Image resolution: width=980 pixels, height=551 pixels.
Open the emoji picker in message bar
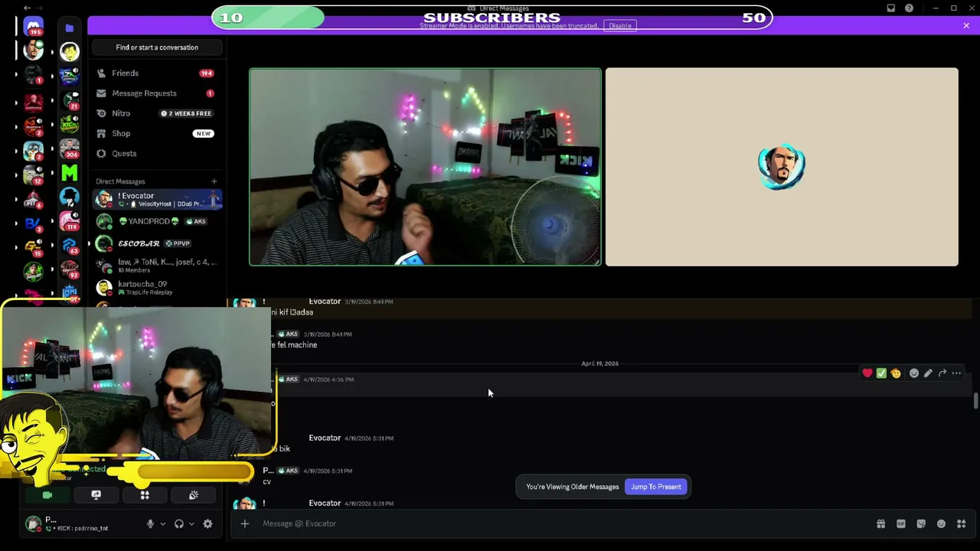(941, 523)
